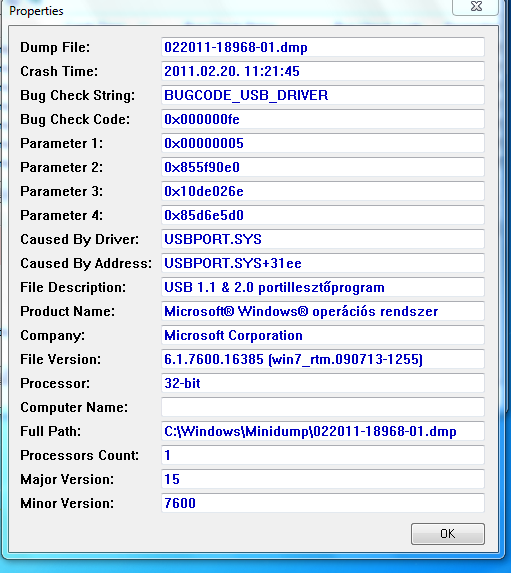
Task: Click Caused By Address USBPORT.SYS+31ee field
Action: [323, 263]
